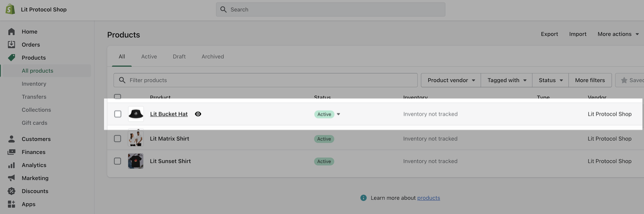The width and height of the screenshot is (644, 214).
Task: Click the Marketing megaphone icon
Action: point(11,178)
